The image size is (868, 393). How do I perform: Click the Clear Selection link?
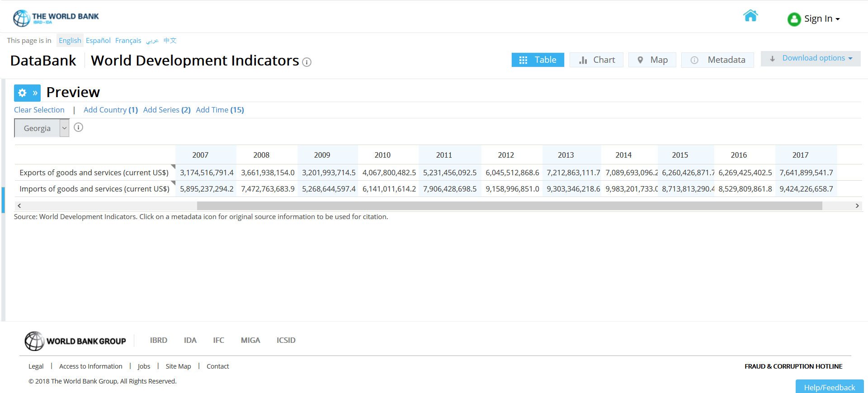point(39,110)
